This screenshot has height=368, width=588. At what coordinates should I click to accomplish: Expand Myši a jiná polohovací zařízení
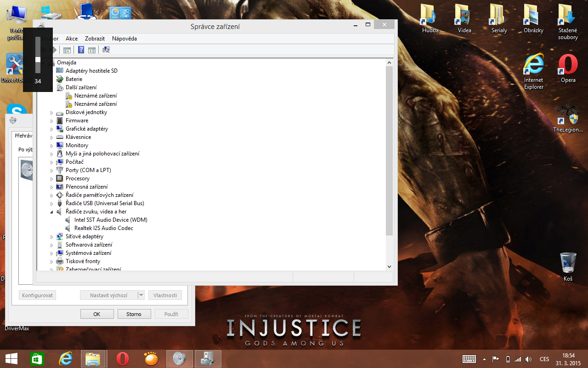[52, 154]
